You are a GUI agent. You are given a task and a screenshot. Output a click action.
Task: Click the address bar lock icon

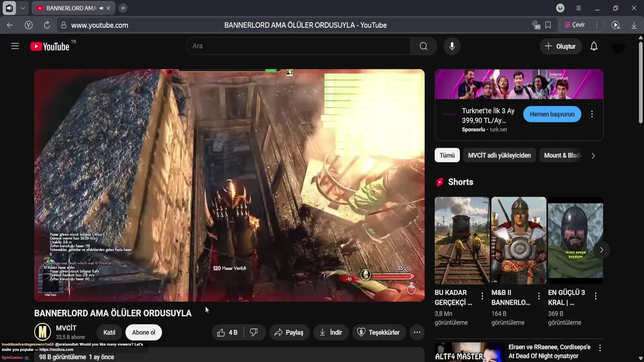[x=63, y=25]
